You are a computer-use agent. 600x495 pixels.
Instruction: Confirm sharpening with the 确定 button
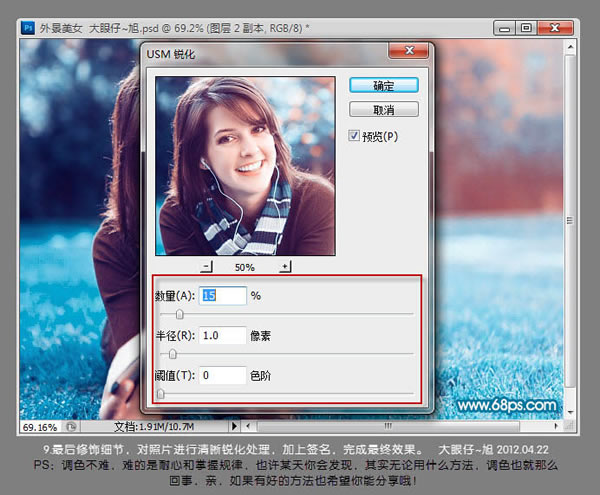pyautogui.click(x=384, y=85)
